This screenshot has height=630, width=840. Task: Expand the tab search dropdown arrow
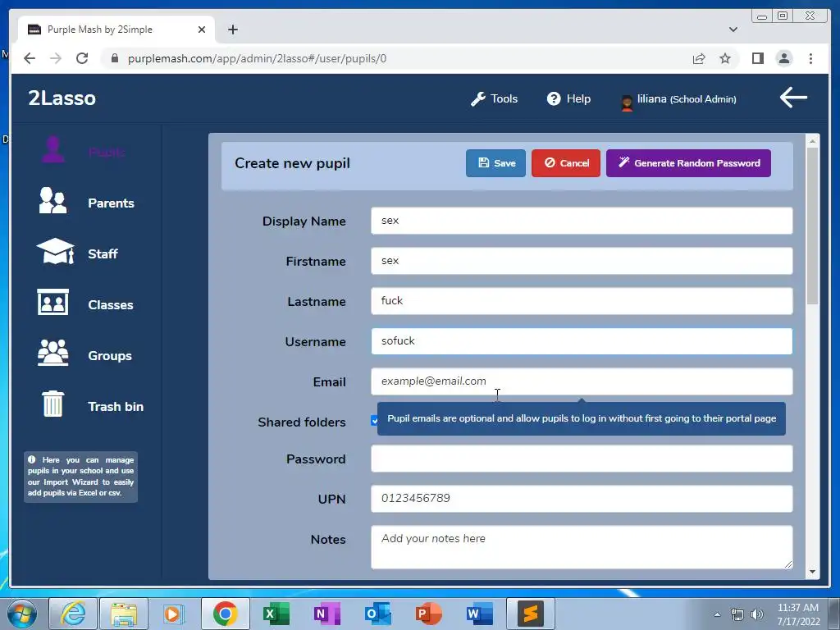click(x=733, y=30)
